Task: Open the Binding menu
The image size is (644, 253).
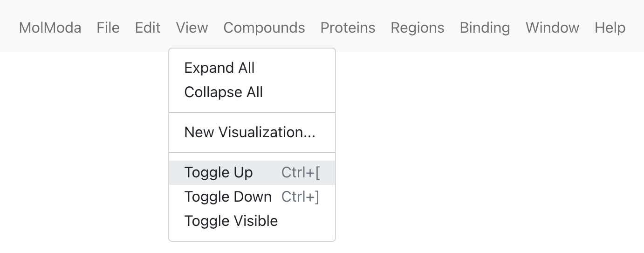Action: (485, 28)
